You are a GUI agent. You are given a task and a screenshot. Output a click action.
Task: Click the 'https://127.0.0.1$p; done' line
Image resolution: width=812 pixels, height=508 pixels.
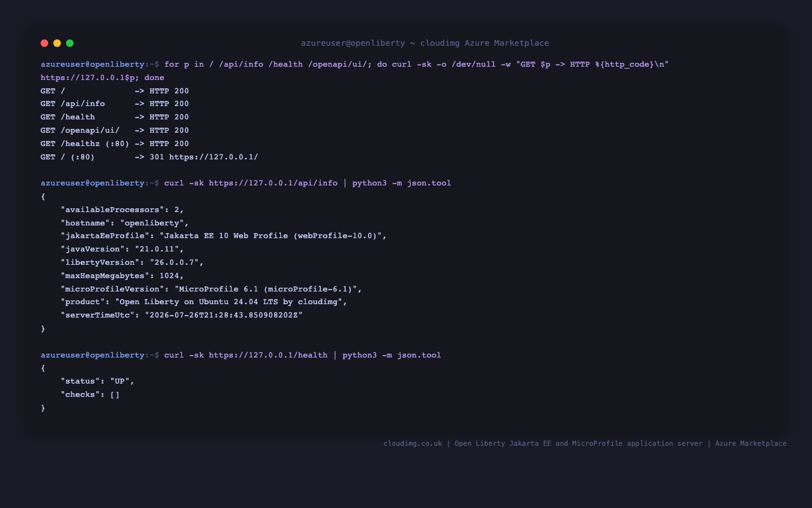coord(102,77)
